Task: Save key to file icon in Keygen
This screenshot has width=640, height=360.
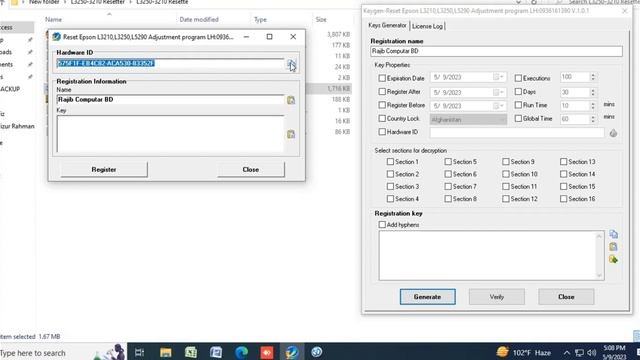Action: point(613,259)
